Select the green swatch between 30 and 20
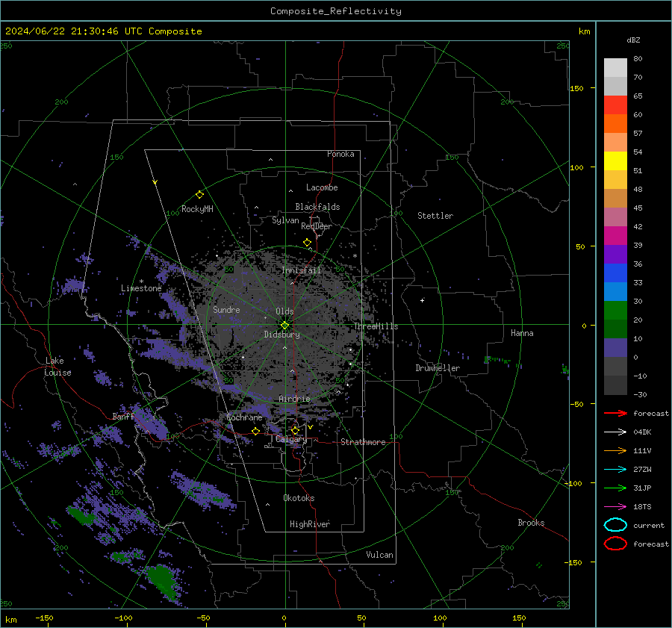The image size is (672, 628). (615, 311)
